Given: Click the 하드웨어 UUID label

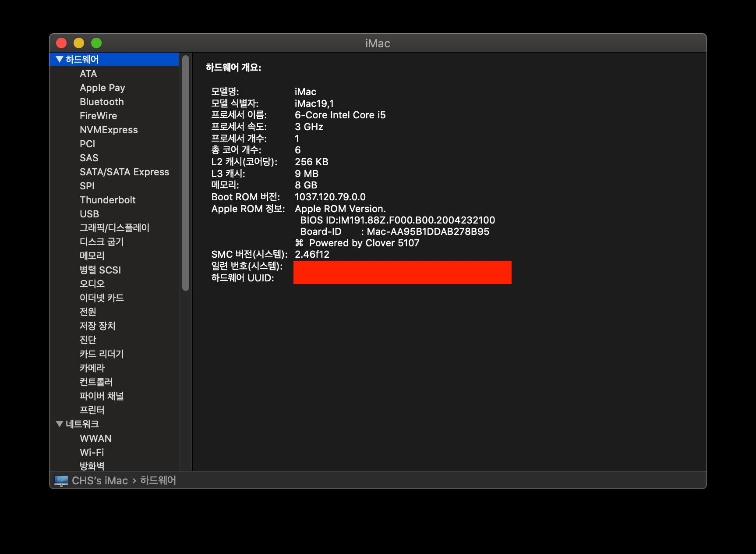Looking at the screenshot, I should pos(243,278).
